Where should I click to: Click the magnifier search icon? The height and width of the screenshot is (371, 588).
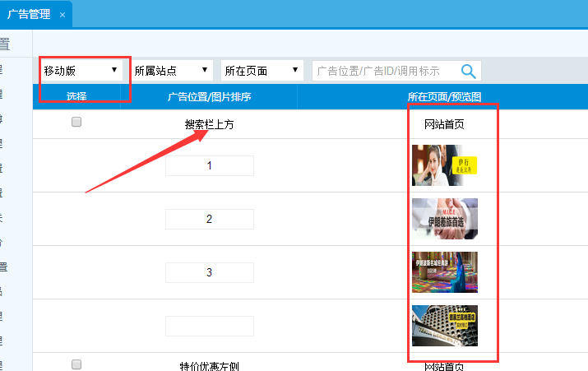(x=469, y=71)
